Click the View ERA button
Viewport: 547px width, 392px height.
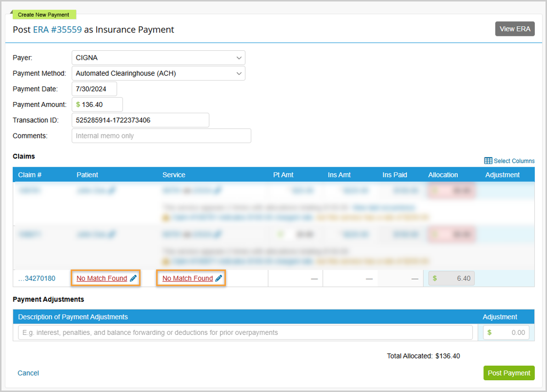[514, 29]
